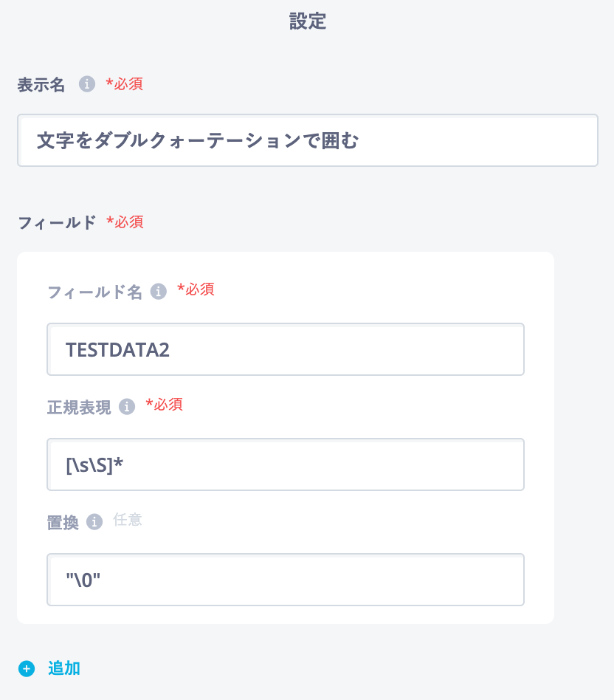Show the help icon next to 正規表現
614x700 pixels.
[x=127, y=407]
